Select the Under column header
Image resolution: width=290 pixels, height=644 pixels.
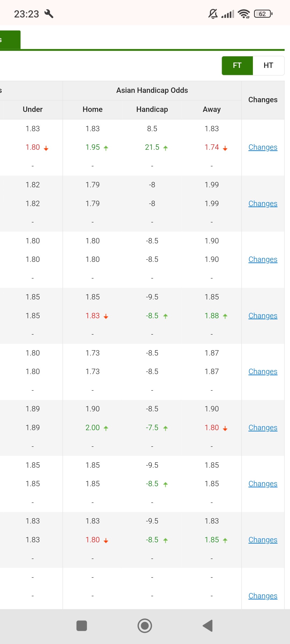(x=33, y=109)
